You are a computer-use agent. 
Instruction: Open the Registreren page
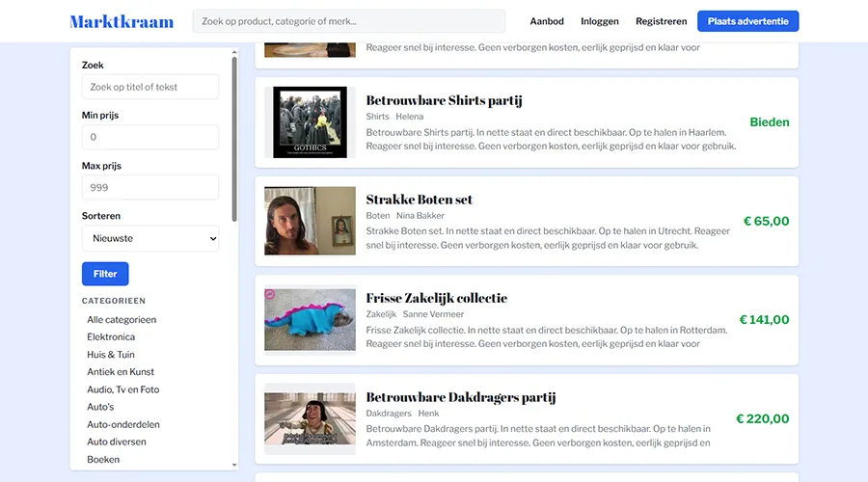pyautogui.click(x=661, y=21)
